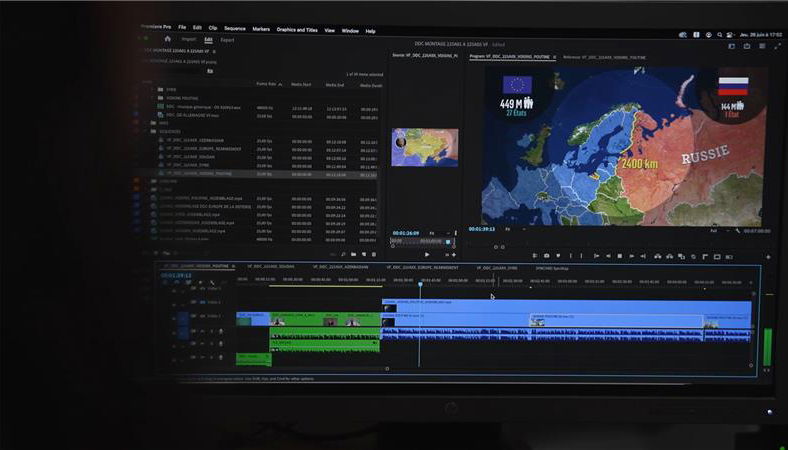Open the Program monitor Full resolution dropdown

pos(717,229)
